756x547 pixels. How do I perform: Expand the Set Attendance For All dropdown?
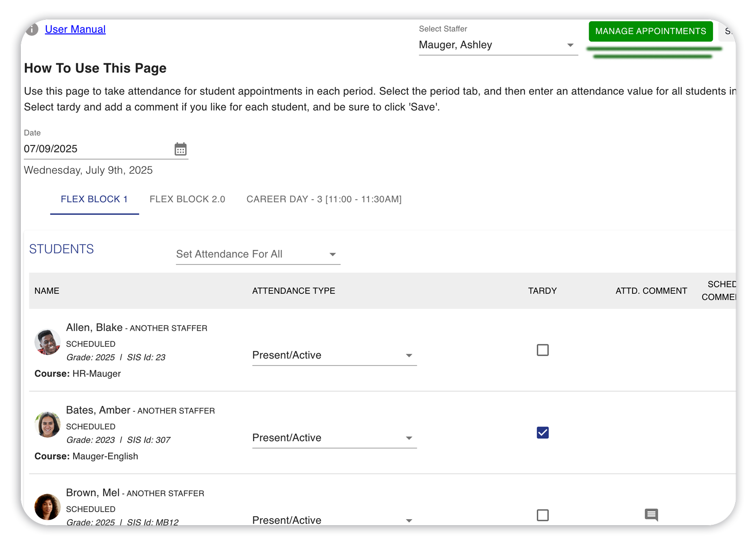258,254
